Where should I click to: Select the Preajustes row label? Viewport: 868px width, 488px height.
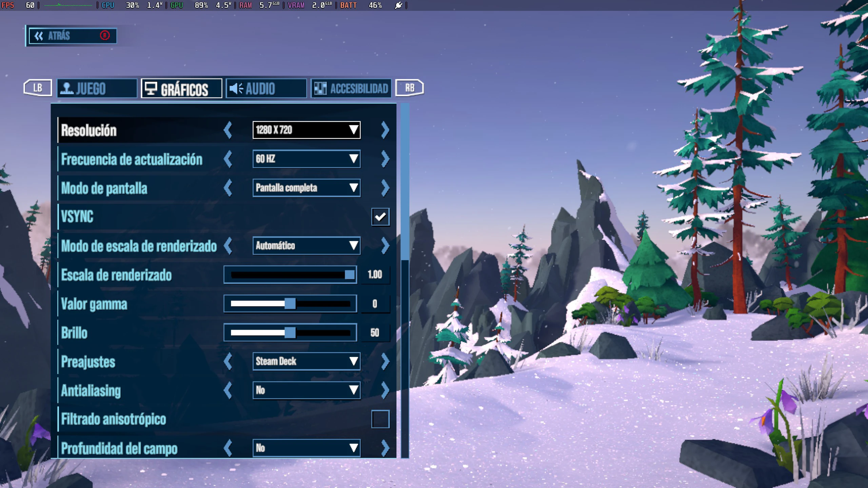pyautogui.click(x=88, y=362)
